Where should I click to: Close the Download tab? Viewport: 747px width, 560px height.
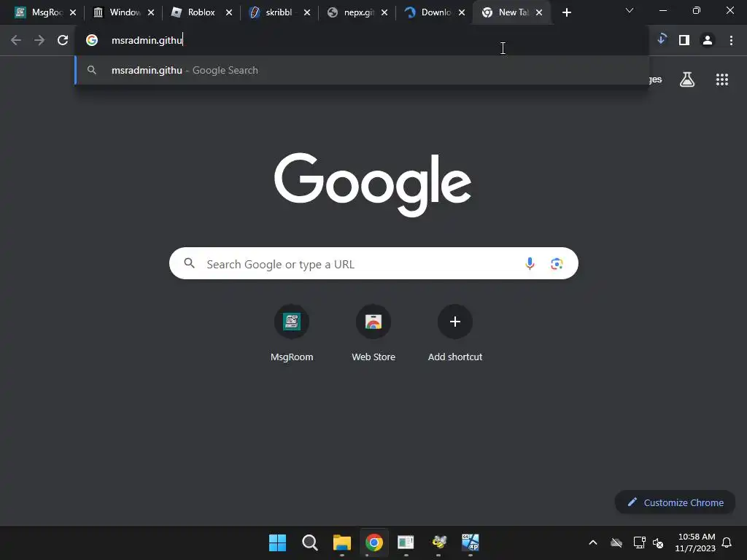tap(462, 13)
